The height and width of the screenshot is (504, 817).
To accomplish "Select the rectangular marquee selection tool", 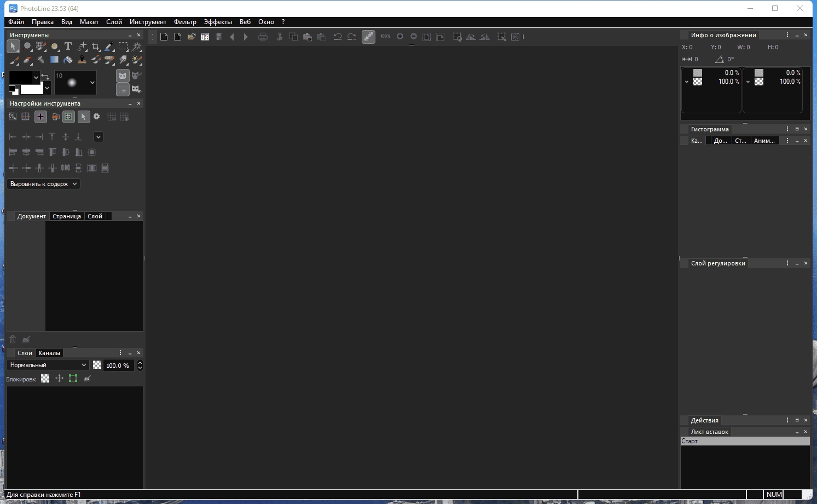I will pyautogui.click(x=123, y=47).
